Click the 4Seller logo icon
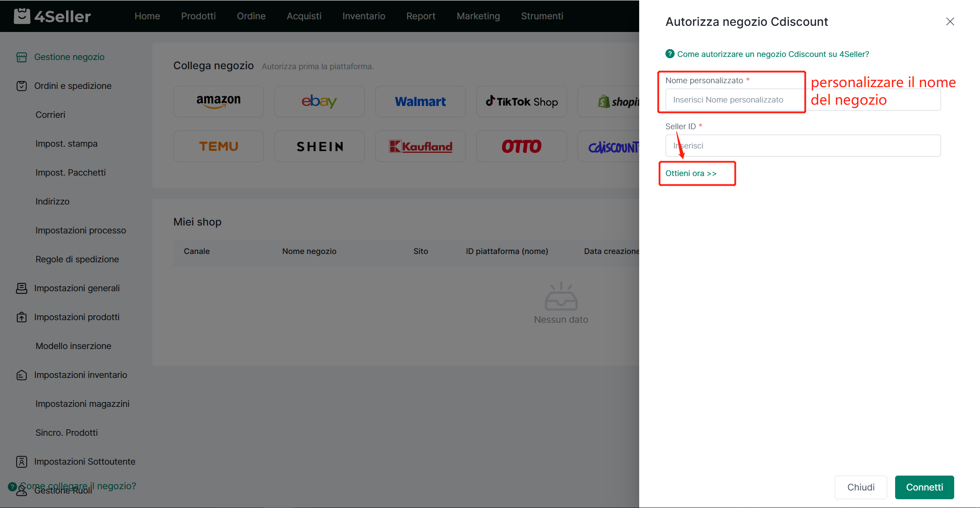The image size is (980, 508). pos(22,16)
